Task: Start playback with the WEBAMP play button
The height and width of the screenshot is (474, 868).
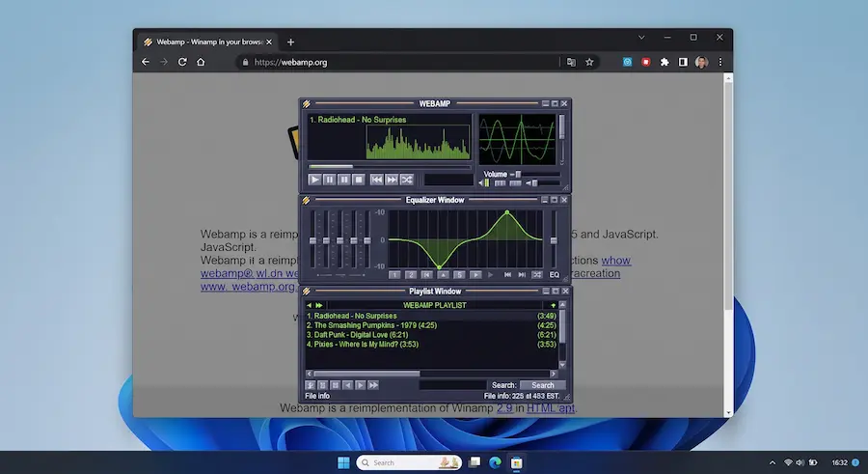Action: point(314,180)
